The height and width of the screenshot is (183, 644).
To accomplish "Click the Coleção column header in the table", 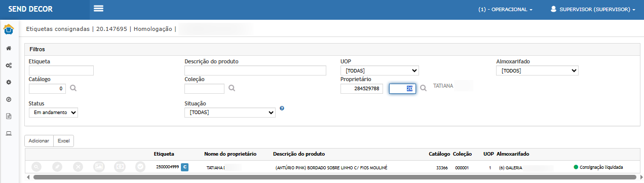I will coord(462,154).
